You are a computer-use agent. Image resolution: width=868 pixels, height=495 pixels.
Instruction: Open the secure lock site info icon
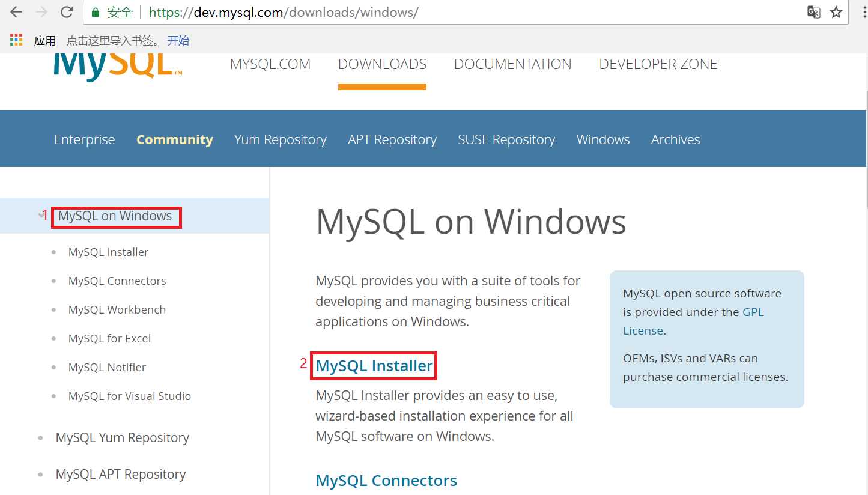pos(95,12)
